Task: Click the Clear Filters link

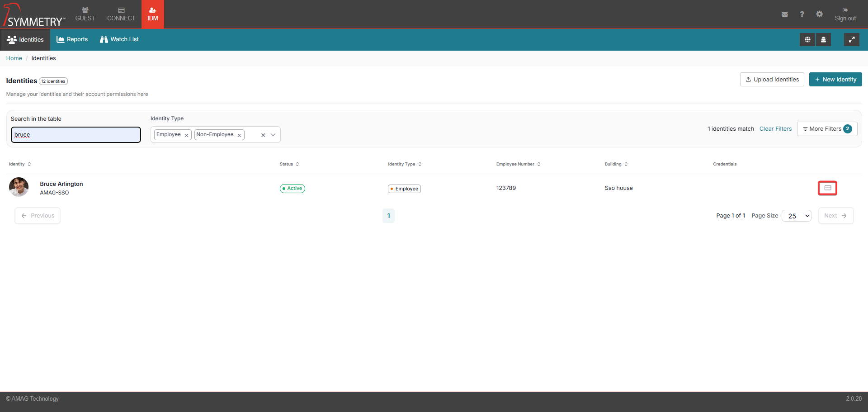Action: point(775,129)
